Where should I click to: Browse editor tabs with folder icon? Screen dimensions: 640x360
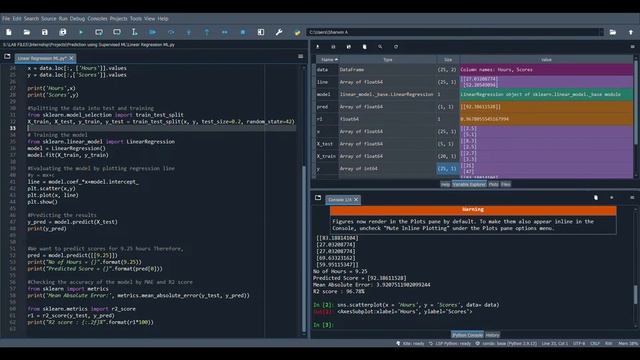pyautogui.click(x=7, y=56)
